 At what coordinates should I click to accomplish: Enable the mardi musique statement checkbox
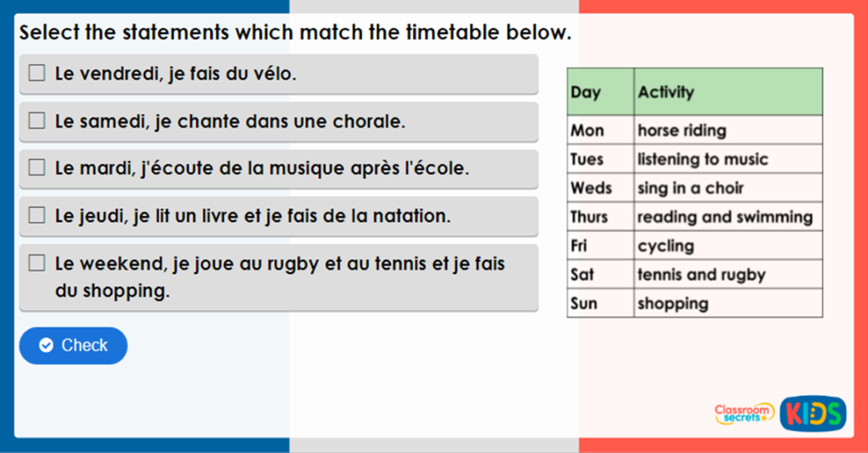(37, 169)
